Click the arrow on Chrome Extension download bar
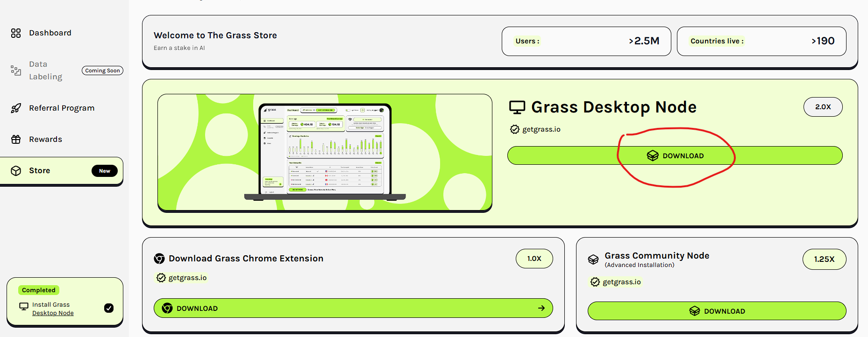868x337 pixels. 541,308
